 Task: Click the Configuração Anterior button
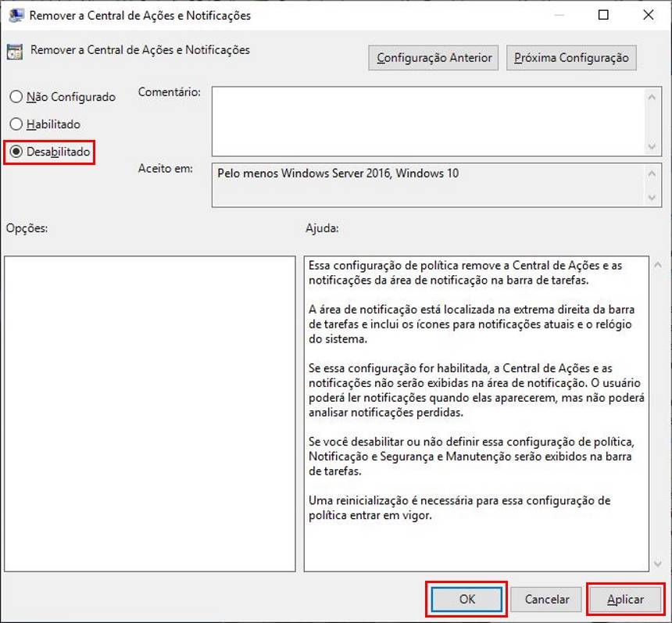tap(434, 58)
